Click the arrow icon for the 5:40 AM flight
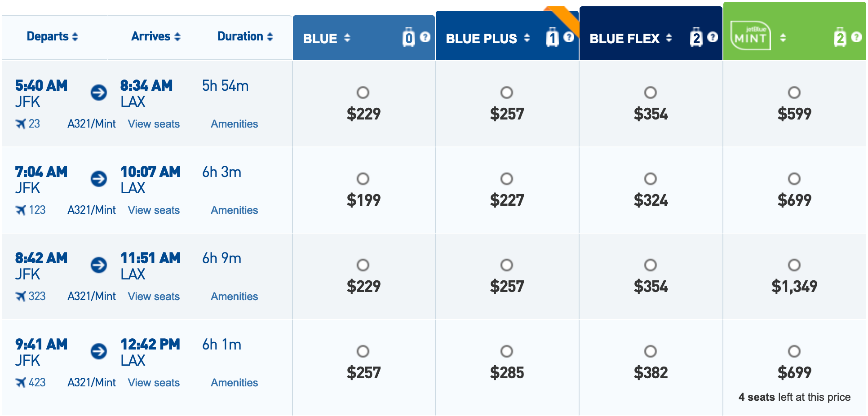This screenshot has height=416, width=868. tap(99, 93)
